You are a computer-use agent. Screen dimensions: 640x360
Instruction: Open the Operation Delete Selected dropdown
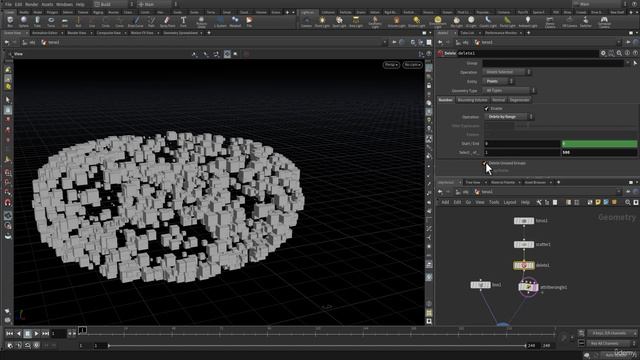coord(507,72)
